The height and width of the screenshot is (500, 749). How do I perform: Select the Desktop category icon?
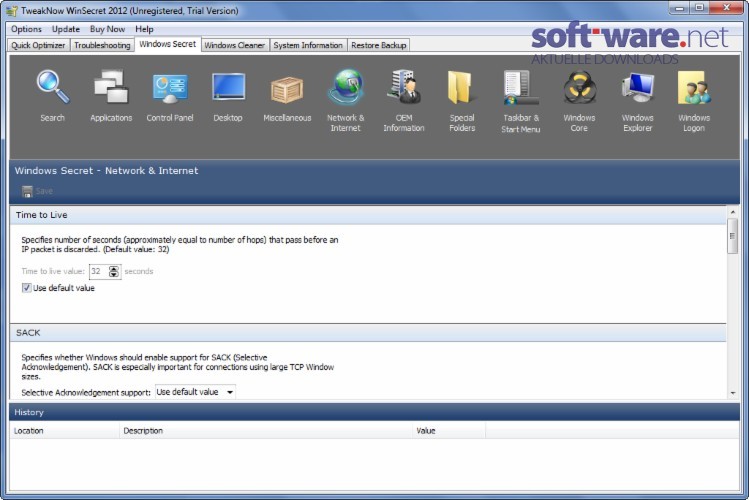(x=228, y=87)
